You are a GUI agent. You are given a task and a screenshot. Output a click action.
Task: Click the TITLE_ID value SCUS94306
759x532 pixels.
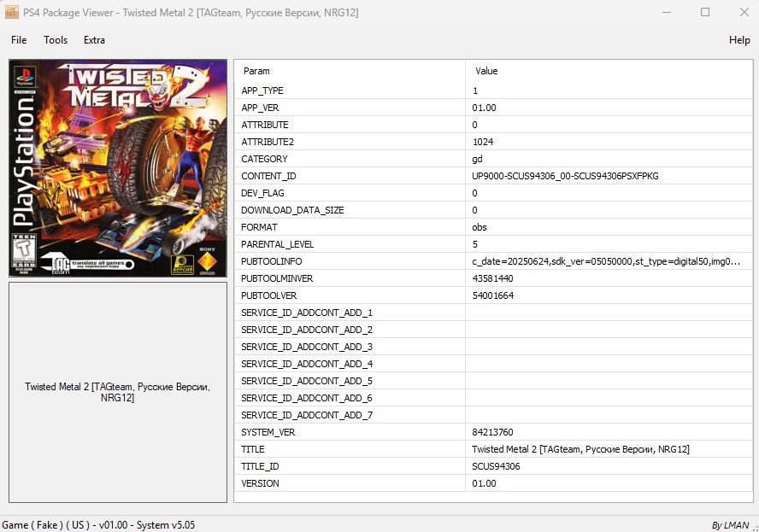pos(496,467)
